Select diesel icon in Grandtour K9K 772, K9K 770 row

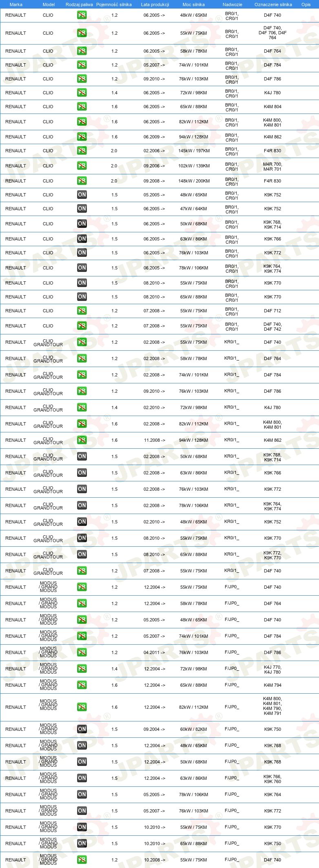tap(82, 554)
